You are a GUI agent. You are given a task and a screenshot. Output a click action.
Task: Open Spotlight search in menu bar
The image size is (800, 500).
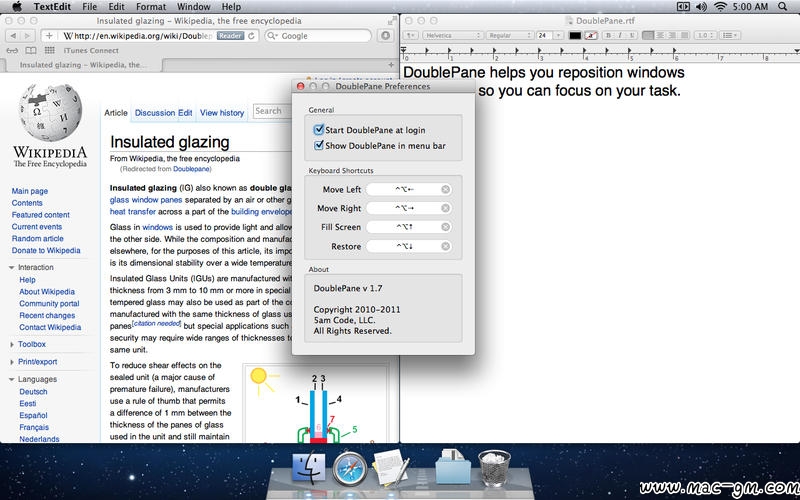tap(782, 7)
